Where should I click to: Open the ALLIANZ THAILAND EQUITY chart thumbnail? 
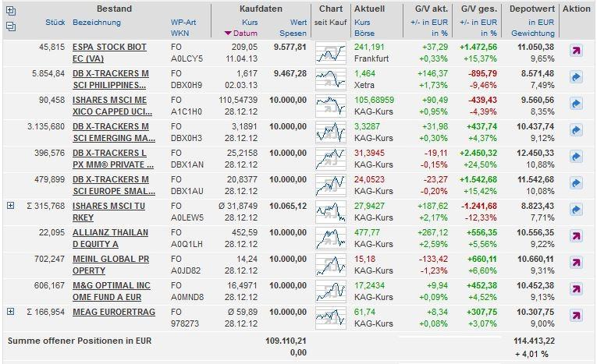331,238
